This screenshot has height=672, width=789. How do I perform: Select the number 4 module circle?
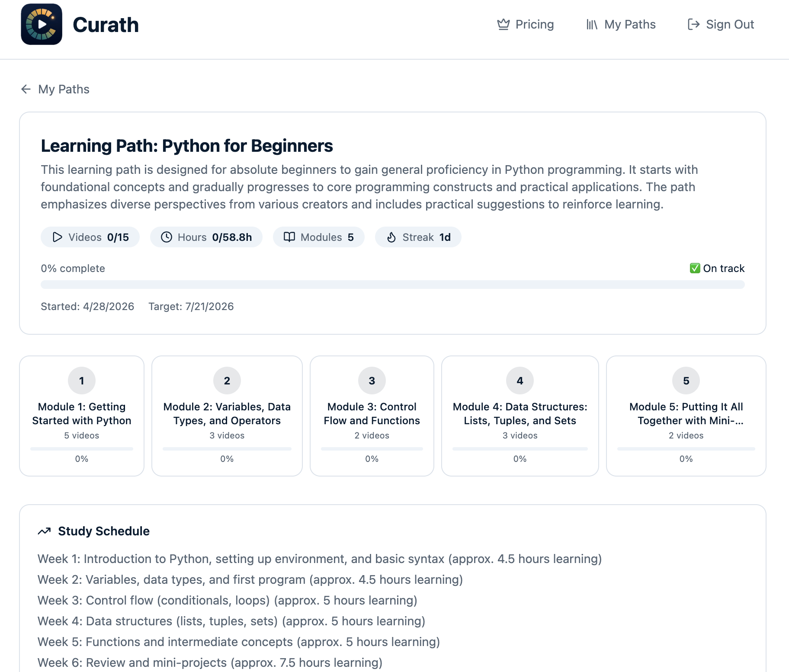(520, 381)
